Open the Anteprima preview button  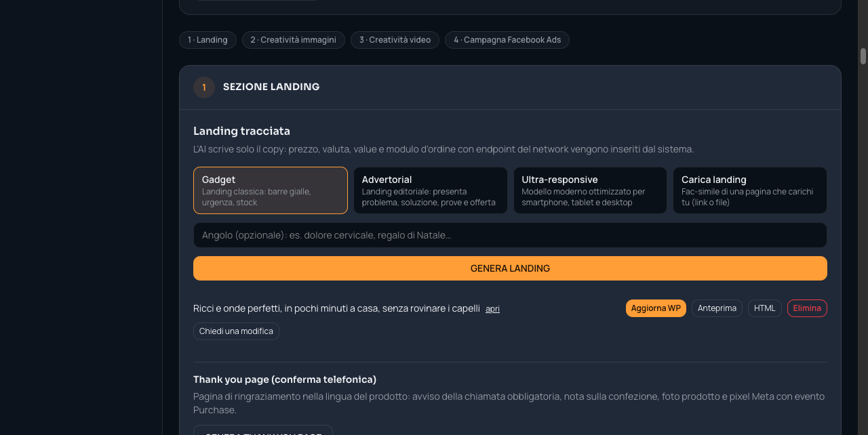(717, 308)
